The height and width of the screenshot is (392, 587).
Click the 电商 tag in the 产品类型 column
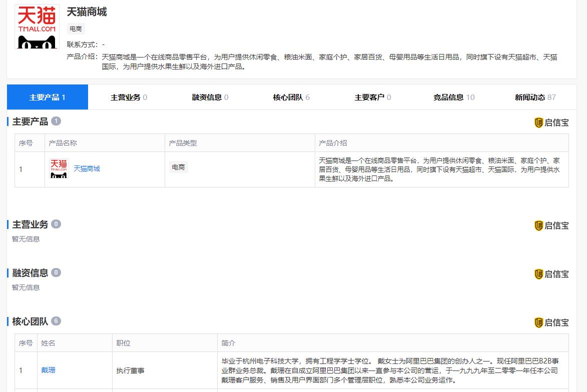tap(178, 167)
